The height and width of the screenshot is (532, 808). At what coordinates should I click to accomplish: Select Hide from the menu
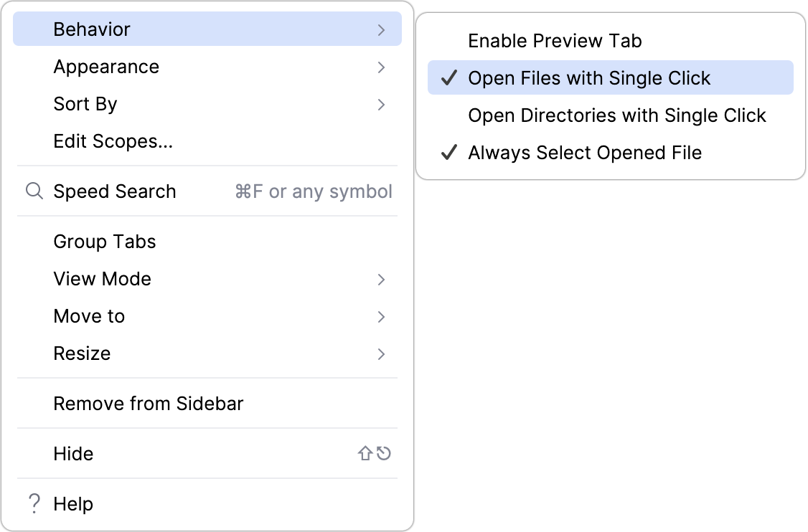[x=72, y=453]
